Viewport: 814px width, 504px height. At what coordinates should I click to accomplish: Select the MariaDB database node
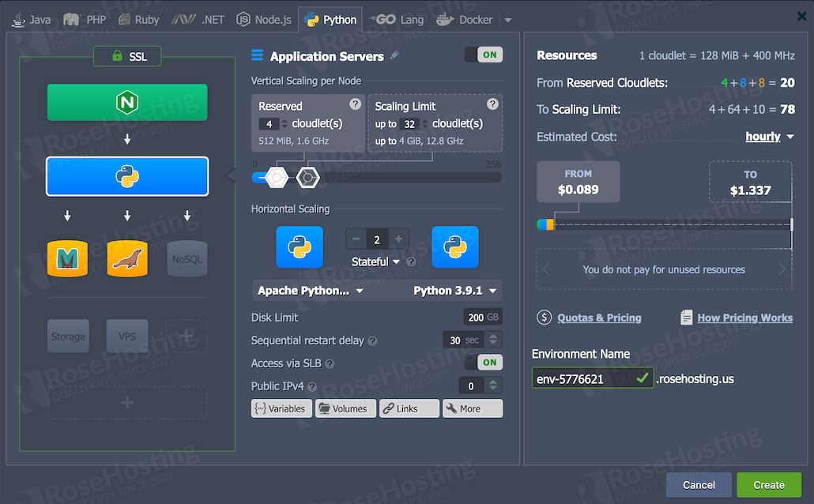click(x=67, y=258)
